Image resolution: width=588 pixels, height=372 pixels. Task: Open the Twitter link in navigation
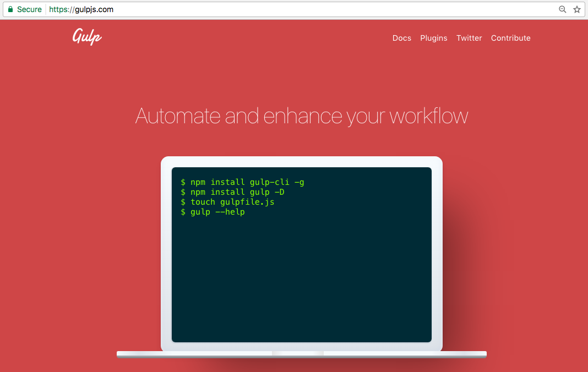coord(469,38)
